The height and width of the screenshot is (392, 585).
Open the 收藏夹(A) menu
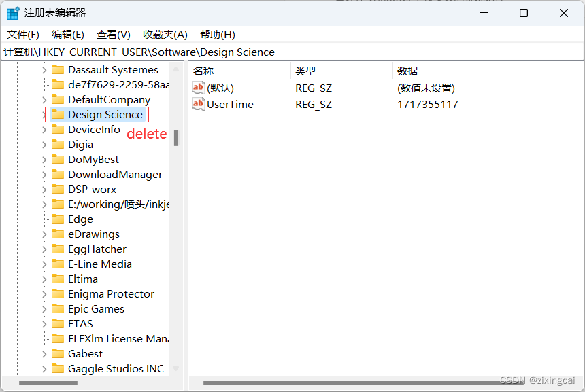tap(165, 35)
